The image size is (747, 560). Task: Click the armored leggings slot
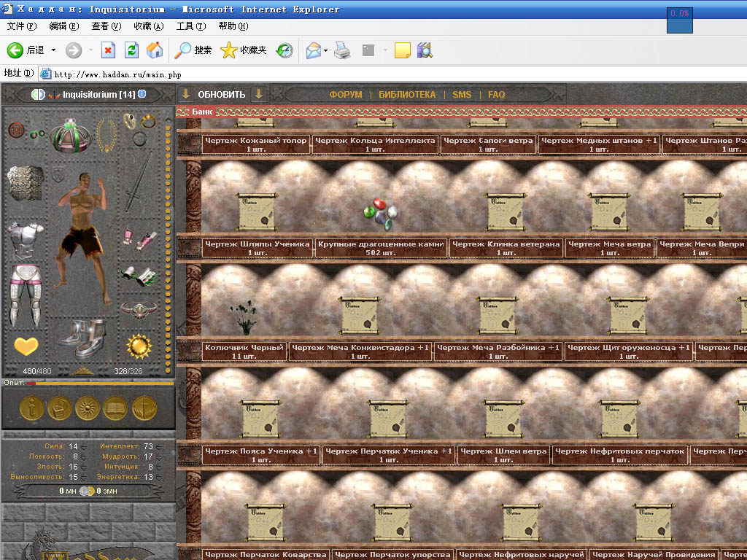[x=26, y=295]
